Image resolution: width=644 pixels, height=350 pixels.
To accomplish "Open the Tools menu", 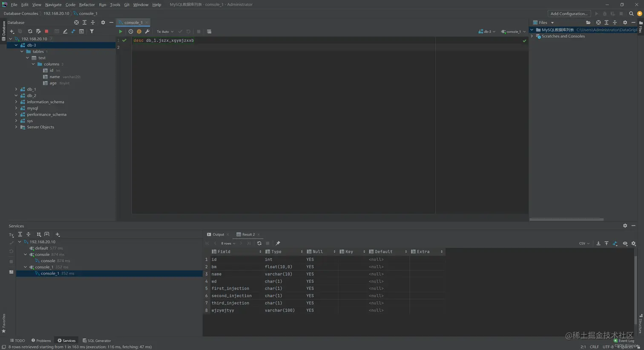I will pyautogui.click(x=115, y=5).
